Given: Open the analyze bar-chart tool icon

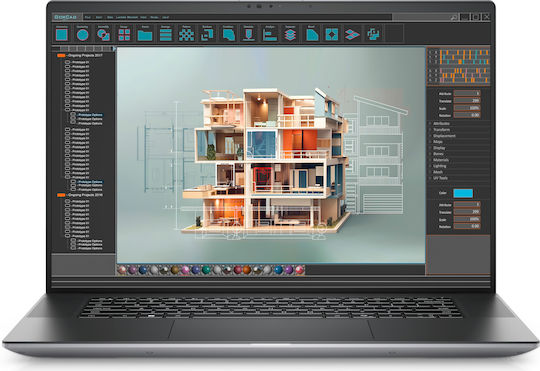Looking at the screenshot, I should pos(270,35).
